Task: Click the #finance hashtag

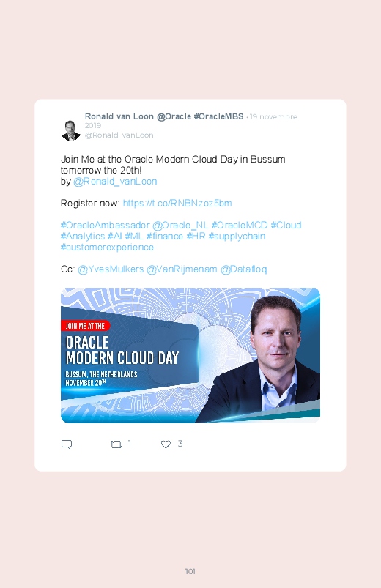Action: tap(164, 237)
